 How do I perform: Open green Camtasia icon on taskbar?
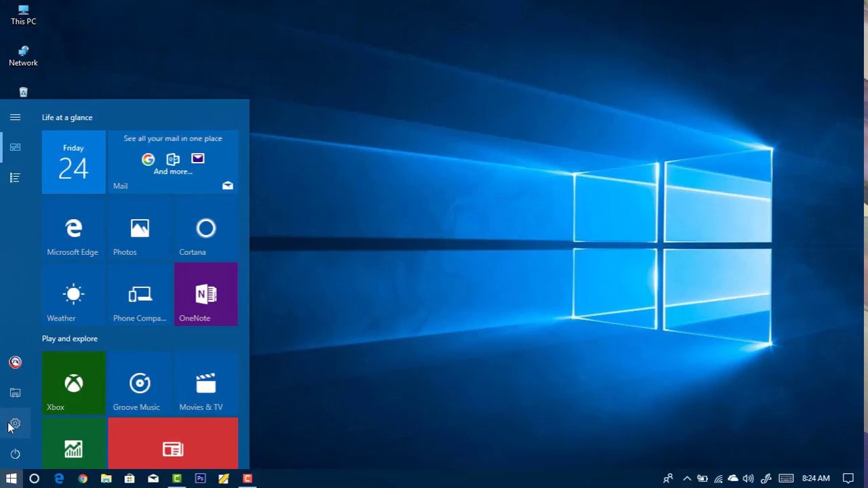click(177, 479)
